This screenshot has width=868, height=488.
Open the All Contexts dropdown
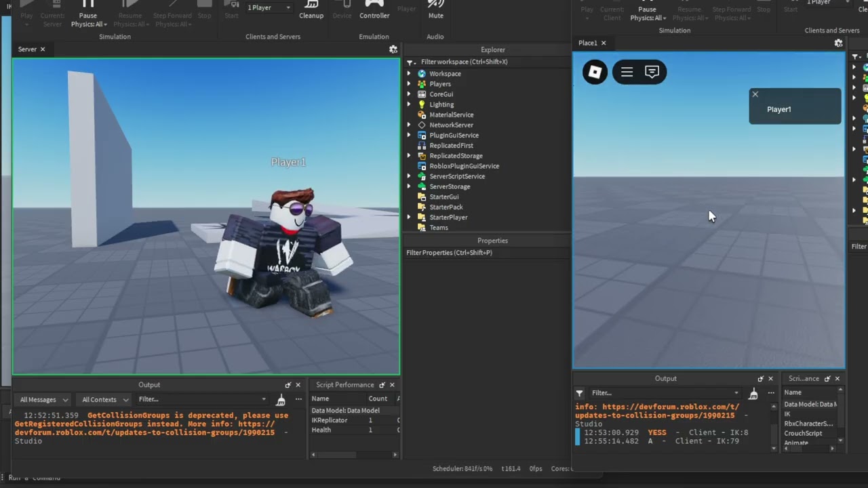pyautogui.click(x=105, y=400)
